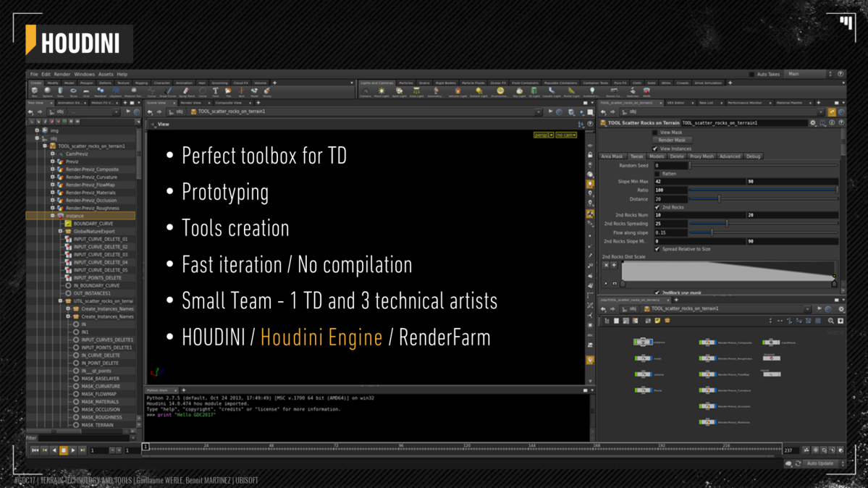This screenshot has height=488, width=868.
Task: Select the MASK_TERRAIN node in tree
Action: click(x=97, y=426)
